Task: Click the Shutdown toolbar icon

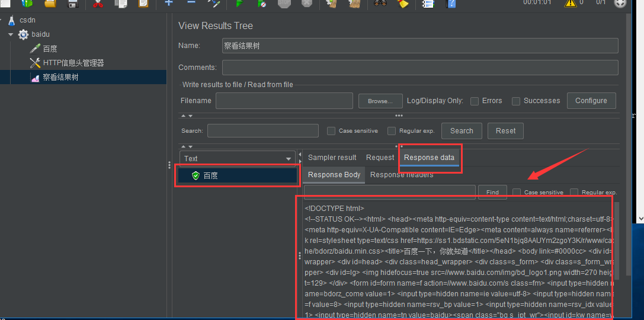Action: [x=307, y=3]
